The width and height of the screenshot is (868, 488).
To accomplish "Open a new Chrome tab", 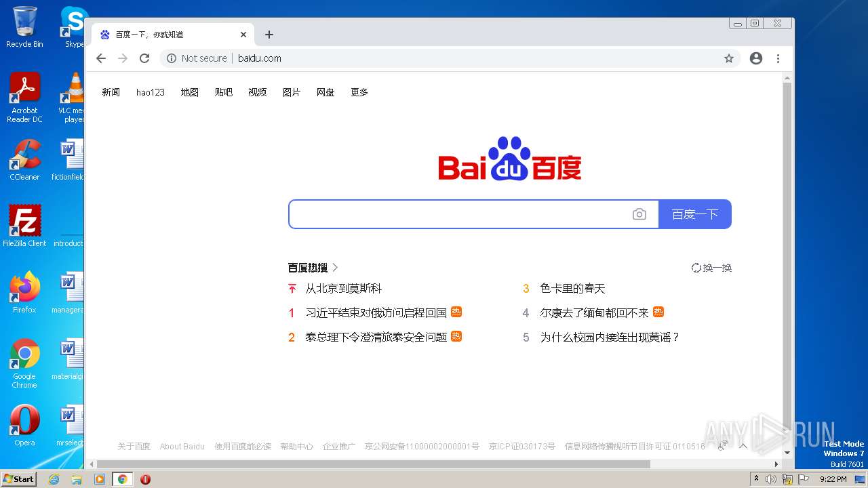I will [x=269, y=35].
